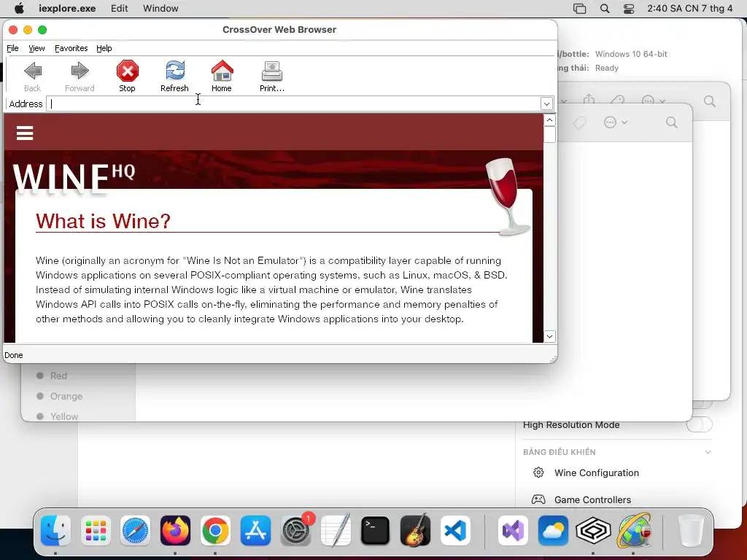Open the more-actions dropdown in rear Finder toolbar
747x560 pixels.
653,101
